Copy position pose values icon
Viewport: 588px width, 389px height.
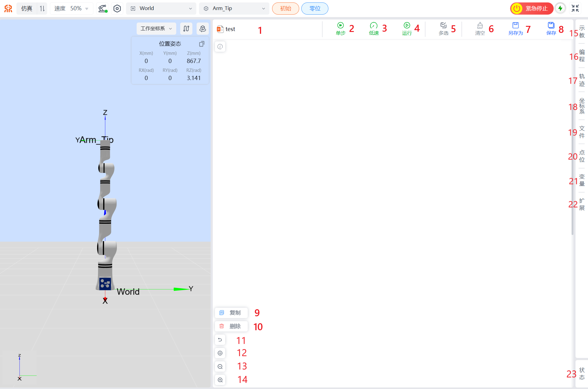(201, 44)
